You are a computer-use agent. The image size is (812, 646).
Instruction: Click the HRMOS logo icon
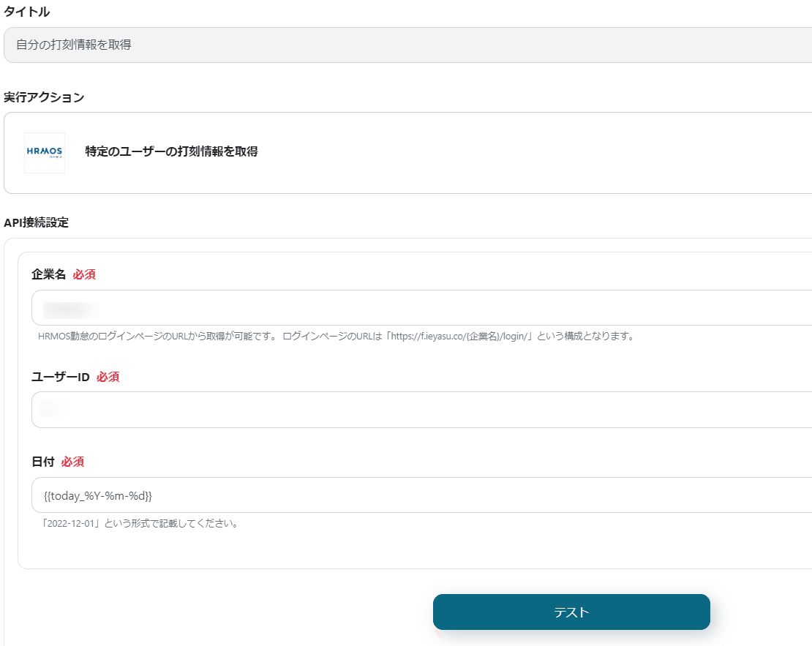pyautogui.click(x=45, y=153)
